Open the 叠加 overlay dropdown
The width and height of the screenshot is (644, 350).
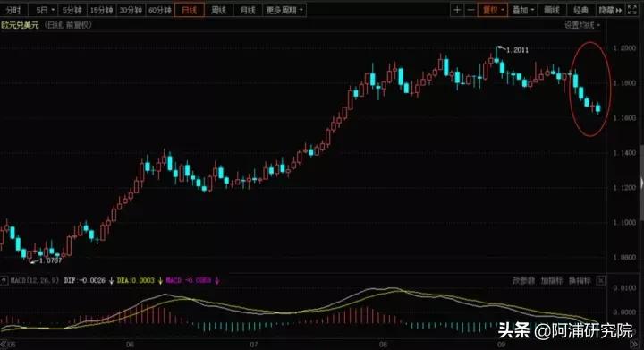tap(523, 10)
